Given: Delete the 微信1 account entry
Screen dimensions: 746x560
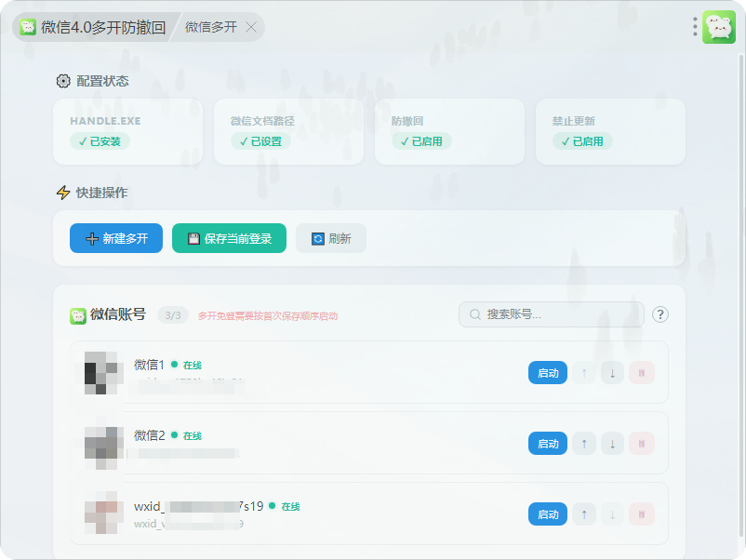Looking at the screenshot, I should coord(641,372).
